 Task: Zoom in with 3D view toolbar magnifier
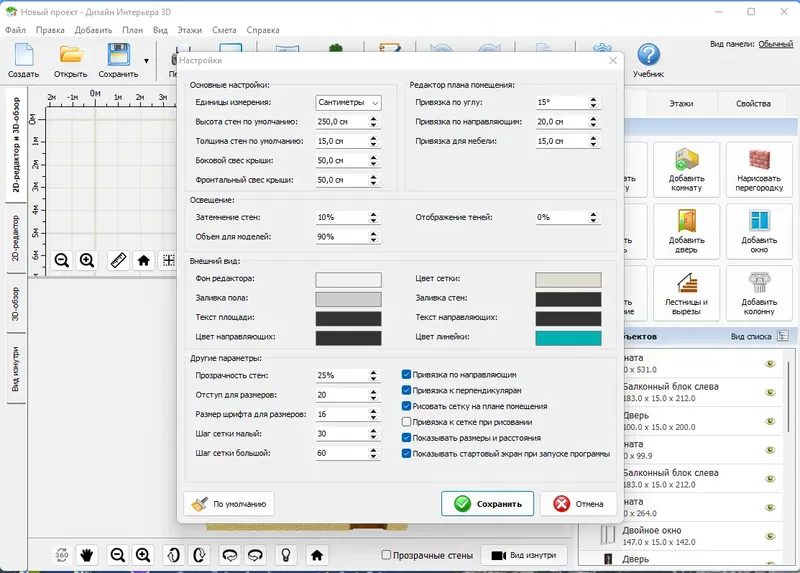[x=143, y=555]
